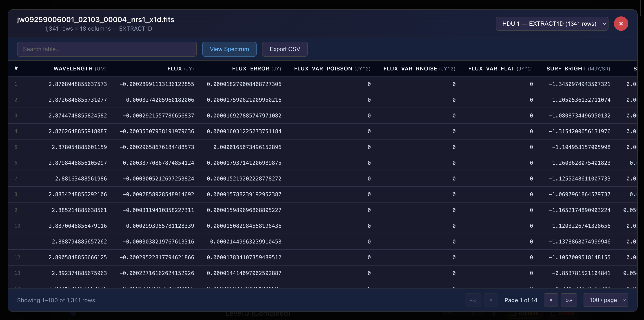Sort by FLUX_VAR_FLAT column header
Image resolution: width=644 pixels, height=320 pixels.
500,69
